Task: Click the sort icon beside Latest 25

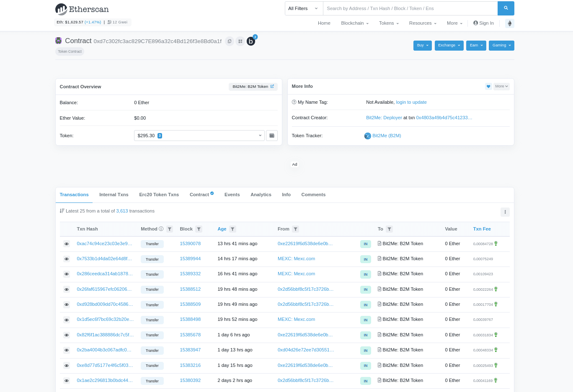Action: click(x=62, y=211)
